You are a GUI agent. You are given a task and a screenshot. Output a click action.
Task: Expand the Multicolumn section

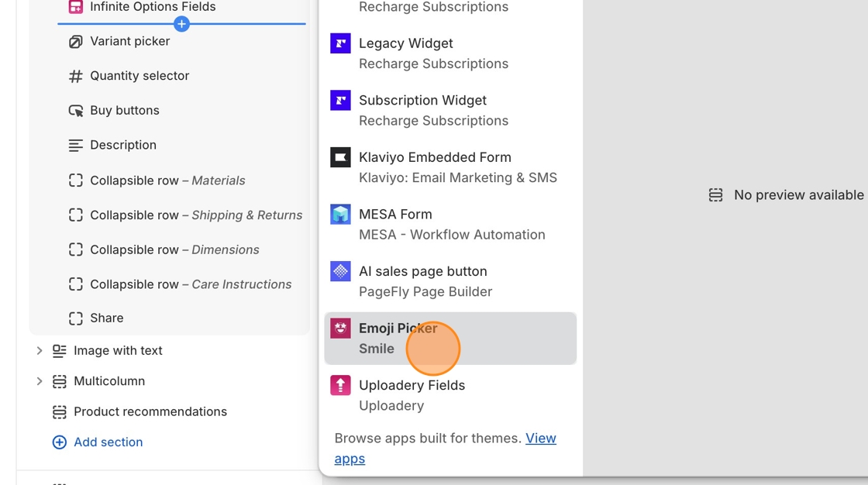40,381
